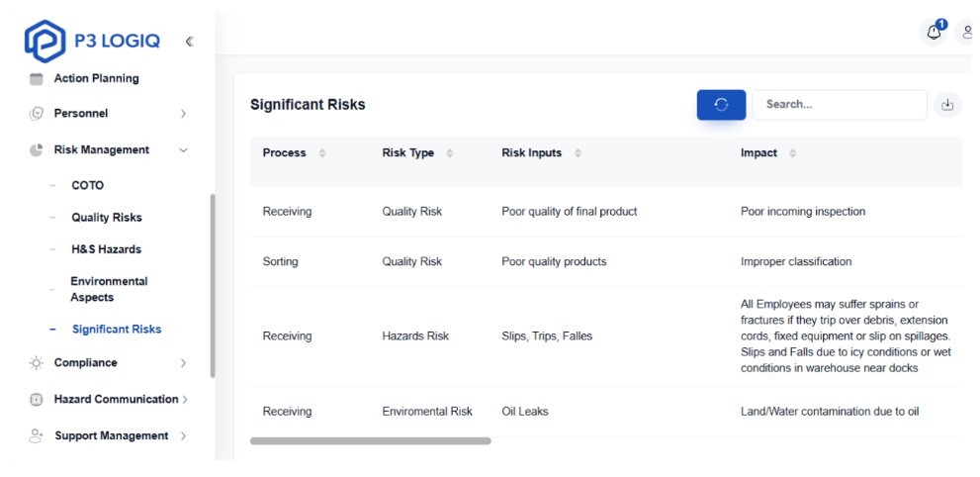This screenshot has width=980, height=477.
Task: Click the Hazard Communication icon
Action: point(37,400)
